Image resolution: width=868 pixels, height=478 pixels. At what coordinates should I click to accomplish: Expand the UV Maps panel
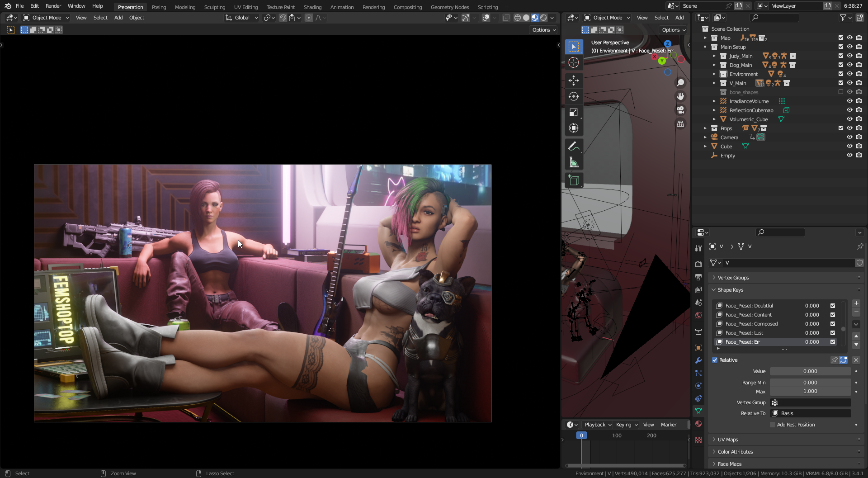click(728, 440)
